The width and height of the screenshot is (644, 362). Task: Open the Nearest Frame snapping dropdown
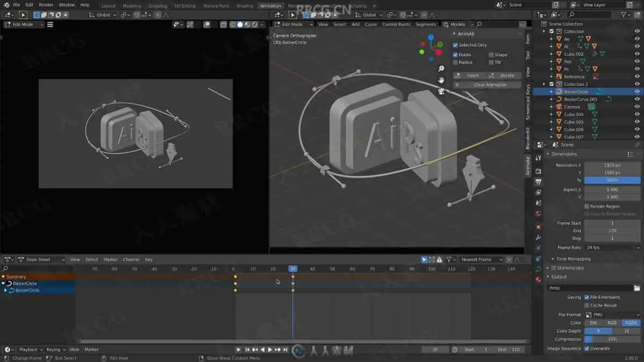click(x=482, y=260)
